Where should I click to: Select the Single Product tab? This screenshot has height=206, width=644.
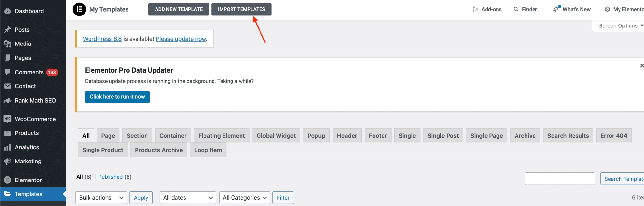pos(103,150)
